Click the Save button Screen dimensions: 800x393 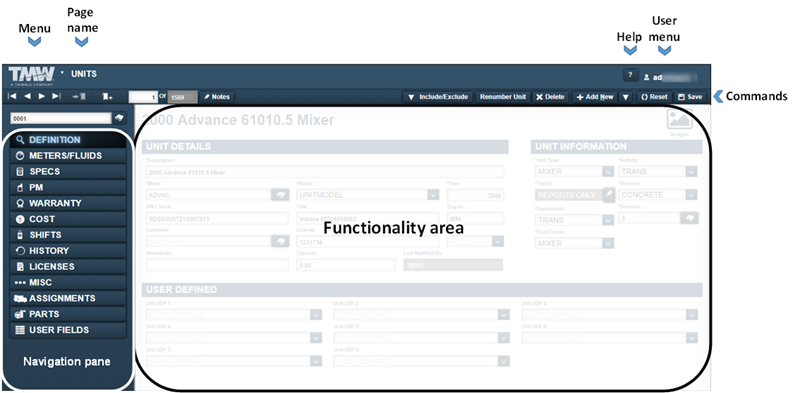click(690, 97)
